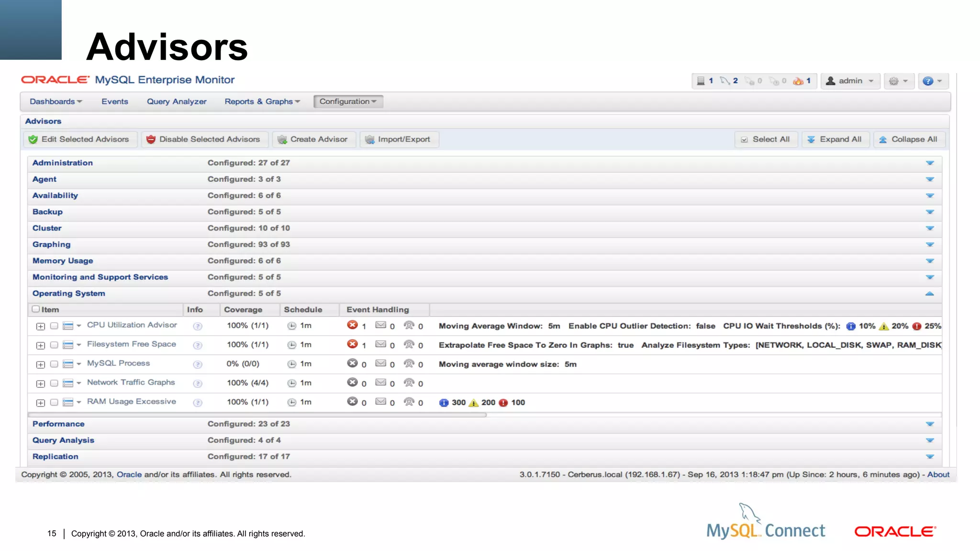
Task: Click CPU Utilization Advisor info help icon
Action: (197, 326)
